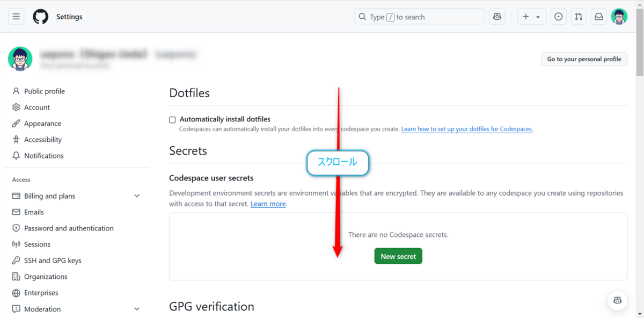Open Copilot chat in the header
This screenshot has height=318, width=644.
click(x=496, y=16)
